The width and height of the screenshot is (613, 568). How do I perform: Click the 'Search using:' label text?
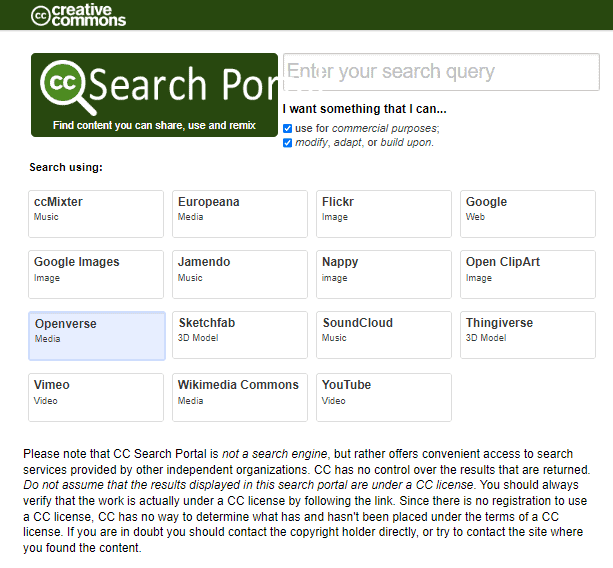[66, 167]
